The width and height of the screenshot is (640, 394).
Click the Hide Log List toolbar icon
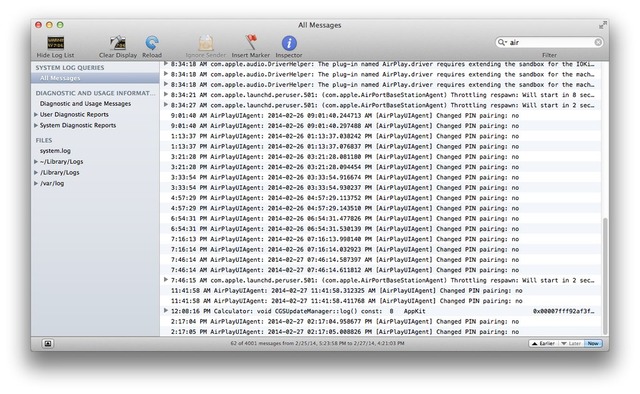[56, 42]
